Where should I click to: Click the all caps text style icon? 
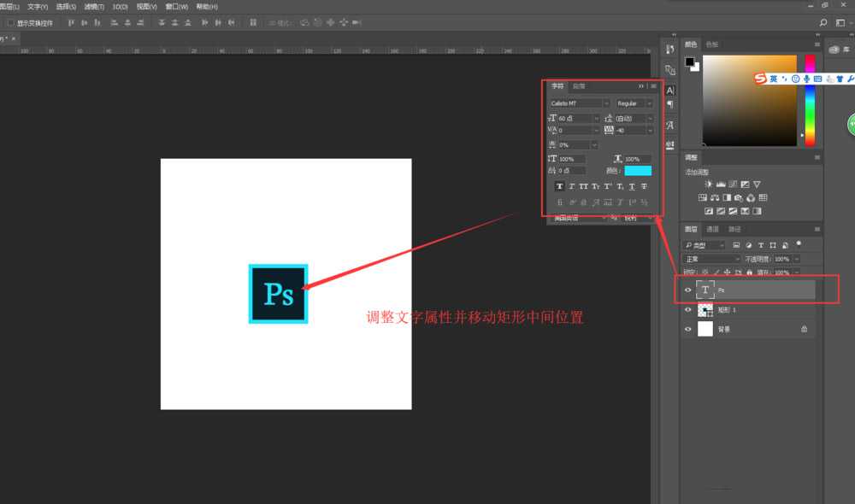pyautogui.click(x=584, y=186)
